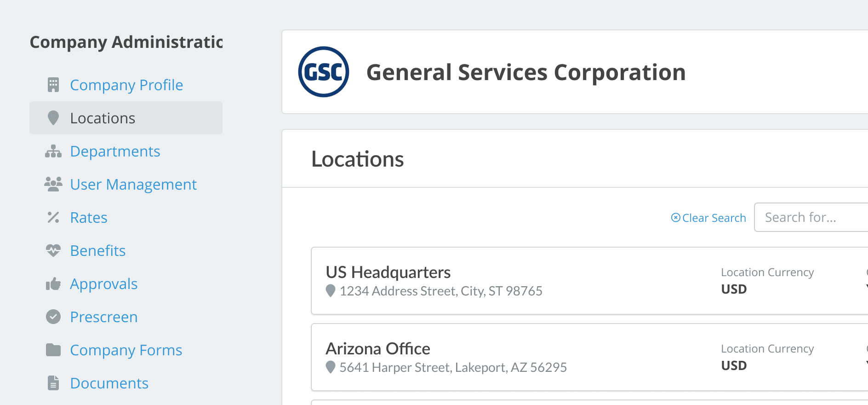
Task: Select Locations in the sidebar menu
Action: pos(126,118)
